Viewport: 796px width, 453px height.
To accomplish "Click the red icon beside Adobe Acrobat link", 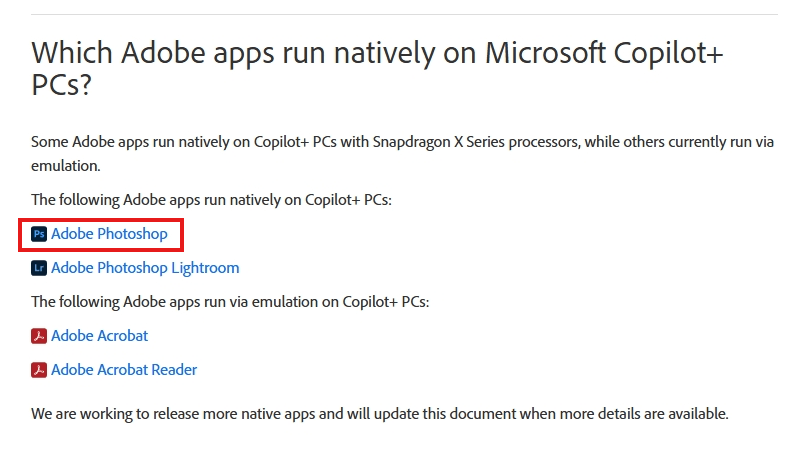I will pyautogui.click(x=39, y=336).
